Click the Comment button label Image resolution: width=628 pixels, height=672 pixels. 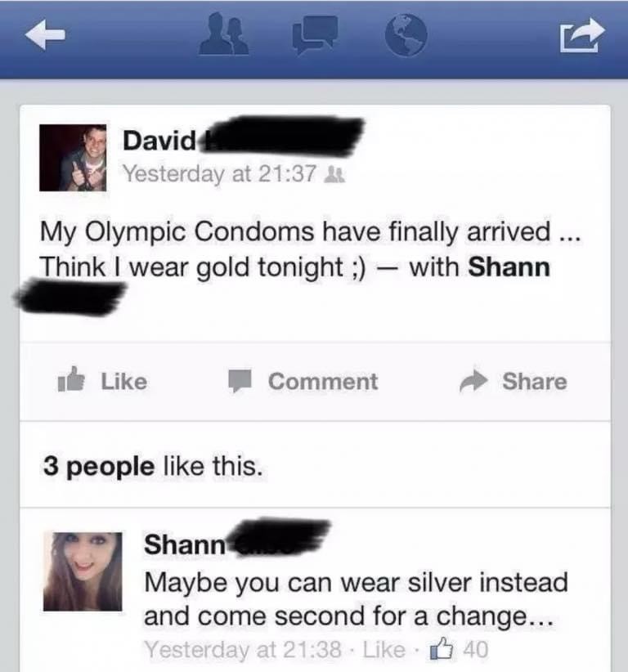tap(323, 381)
